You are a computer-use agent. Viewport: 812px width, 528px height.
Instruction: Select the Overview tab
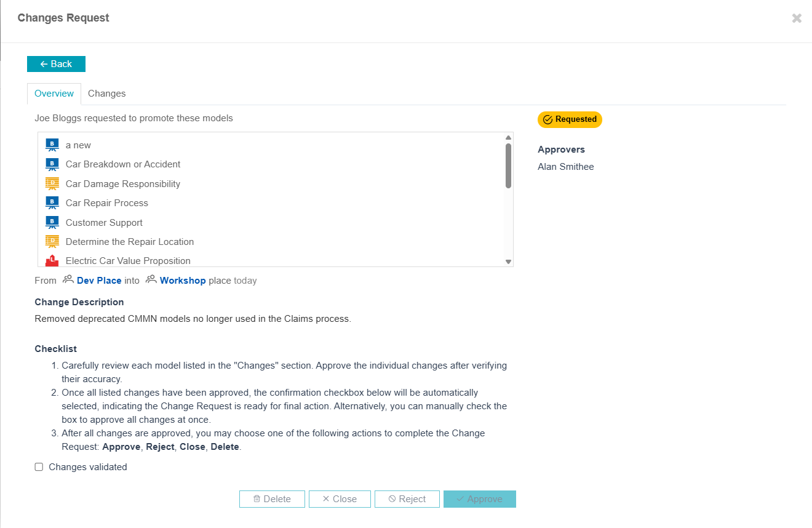[x=54, y=94]
